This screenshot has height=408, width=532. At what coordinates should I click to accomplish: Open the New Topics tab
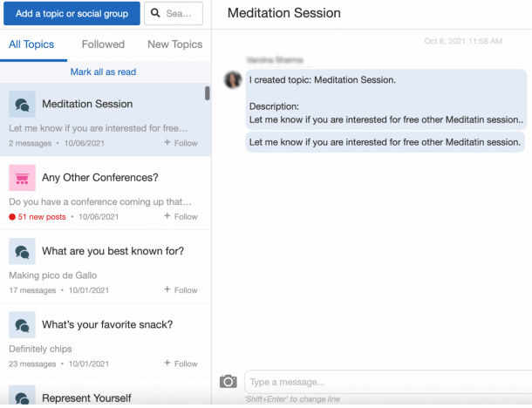coord(174,44)
